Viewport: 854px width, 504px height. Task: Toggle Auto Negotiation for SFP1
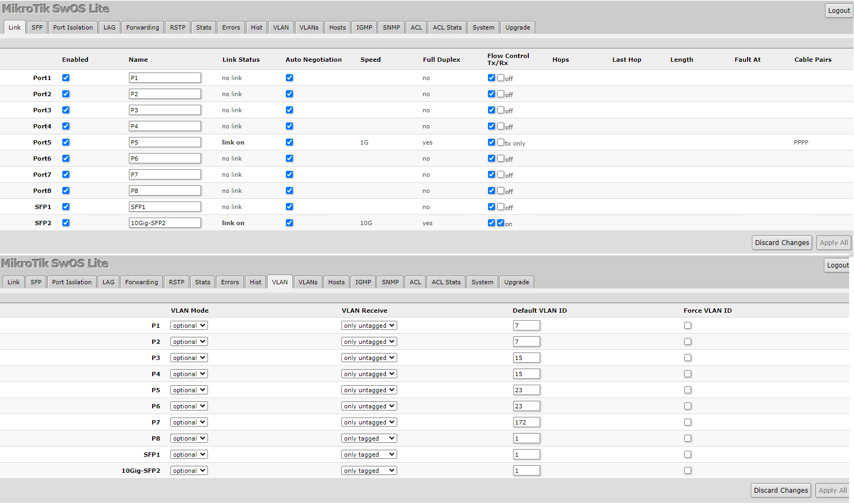289,207
